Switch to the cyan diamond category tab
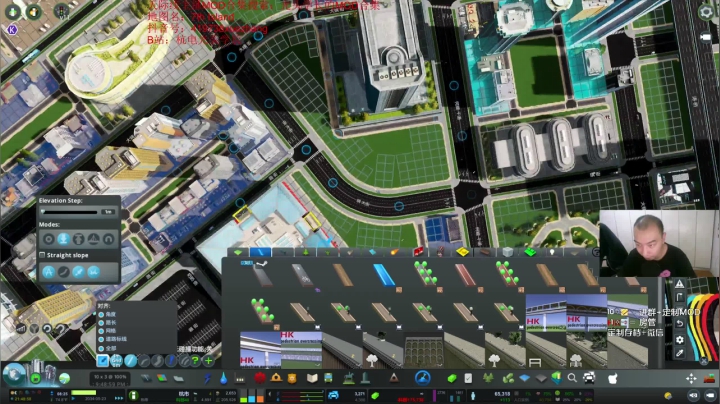Screen dimensions: 720x404 click(x=373, y=252)
